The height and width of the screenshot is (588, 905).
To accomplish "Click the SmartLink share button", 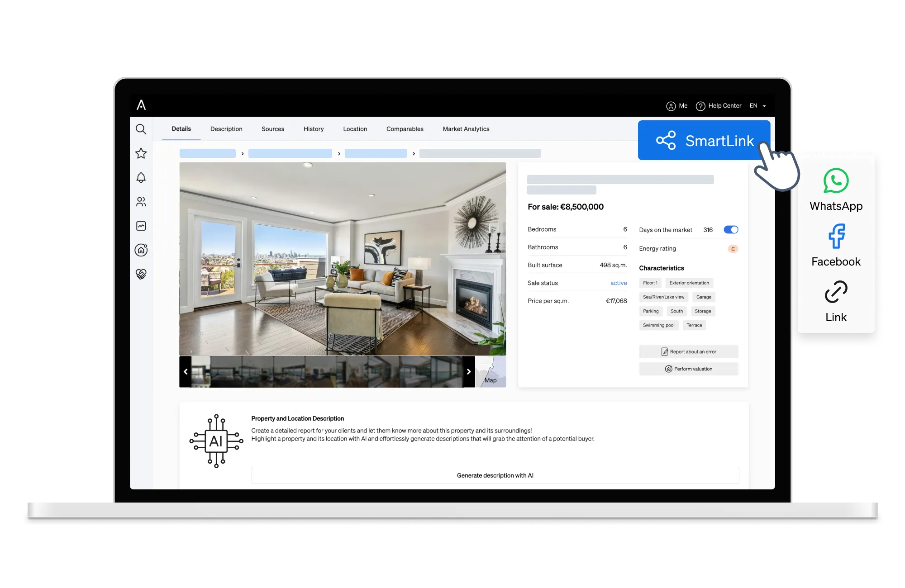I will pos(704,140).
